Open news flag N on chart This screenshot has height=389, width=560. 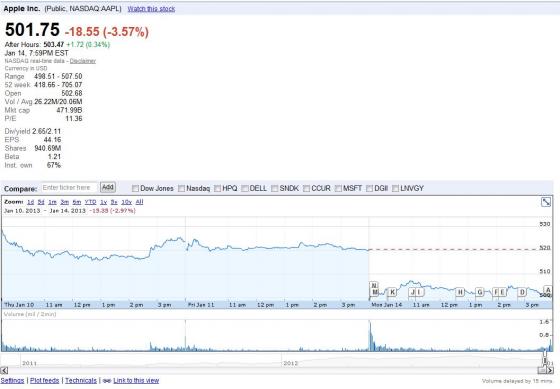[x=374, y=285]
